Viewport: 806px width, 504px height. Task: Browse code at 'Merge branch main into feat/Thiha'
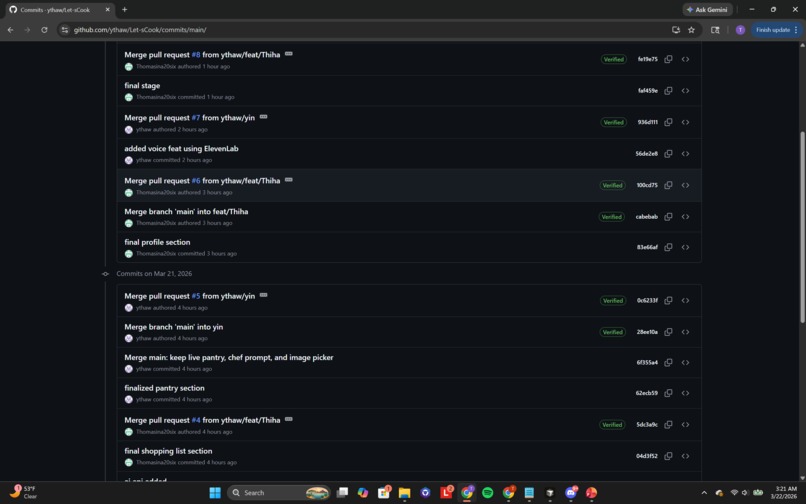click(685, 217)
